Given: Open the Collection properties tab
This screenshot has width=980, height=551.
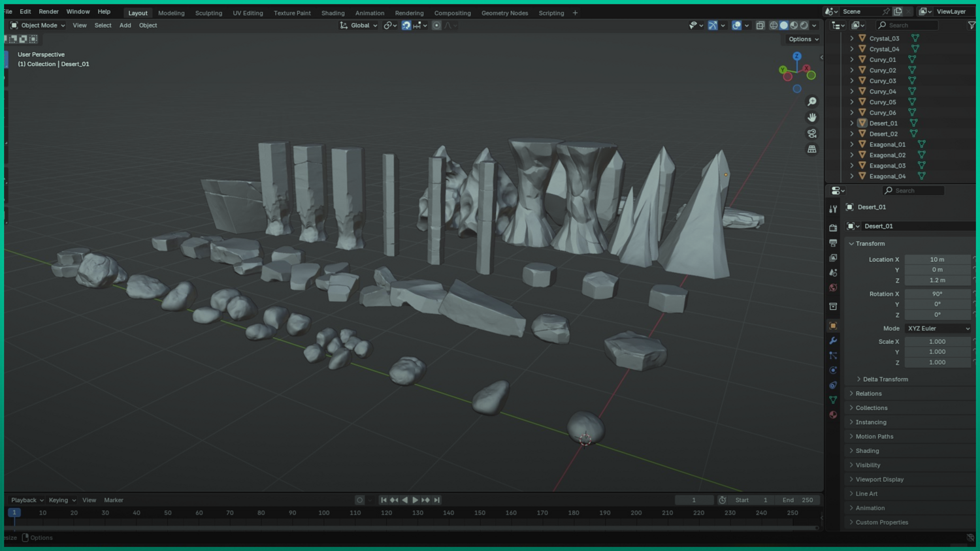Looking at the screenshot, I should tap(833, 307).
